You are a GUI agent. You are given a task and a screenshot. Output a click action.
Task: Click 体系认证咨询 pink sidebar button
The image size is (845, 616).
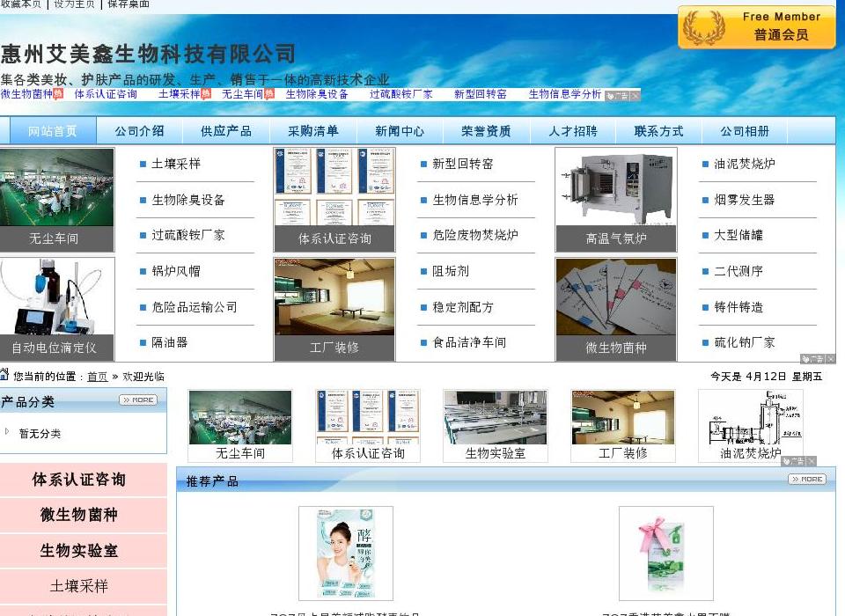(78, 479)
